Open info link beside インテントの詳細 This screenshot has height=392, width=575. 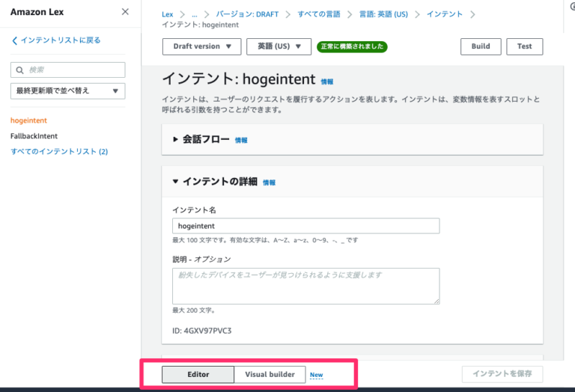pos(270,183)
